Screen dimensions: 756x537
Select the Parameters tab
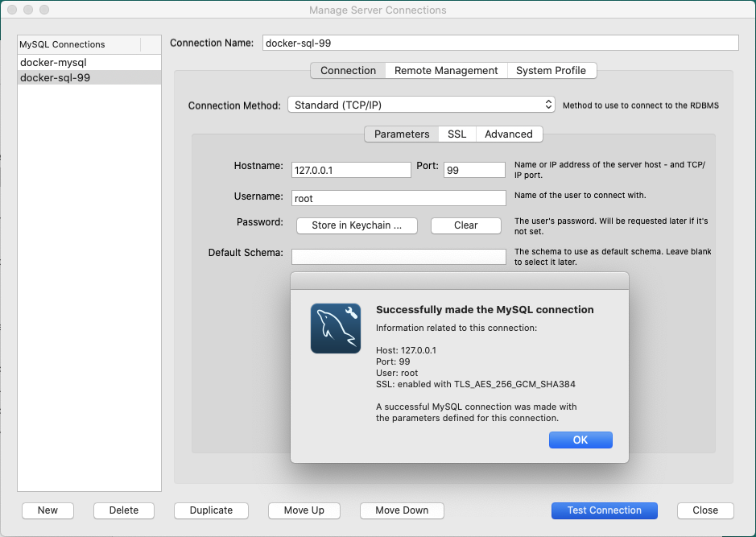point(402,134)
